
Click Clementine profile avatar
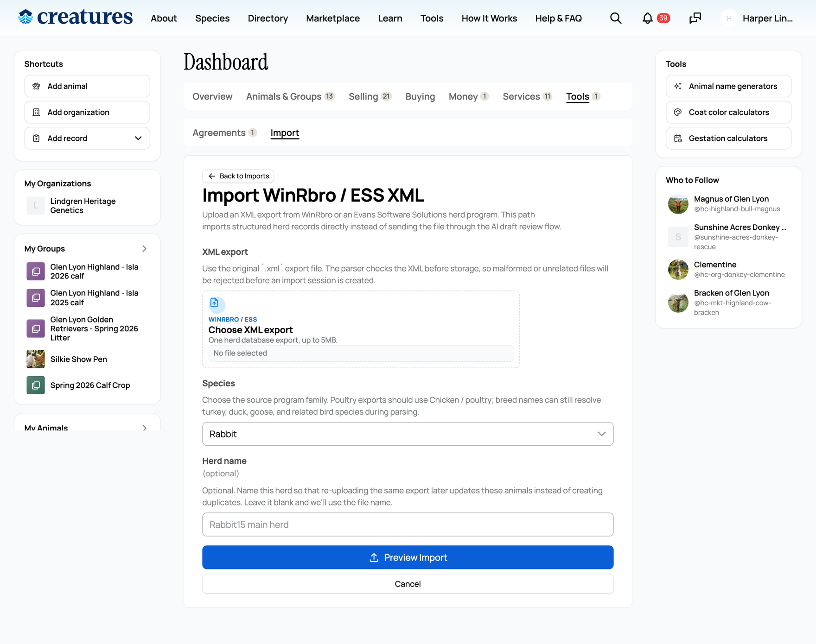click(x=678, y=270)
